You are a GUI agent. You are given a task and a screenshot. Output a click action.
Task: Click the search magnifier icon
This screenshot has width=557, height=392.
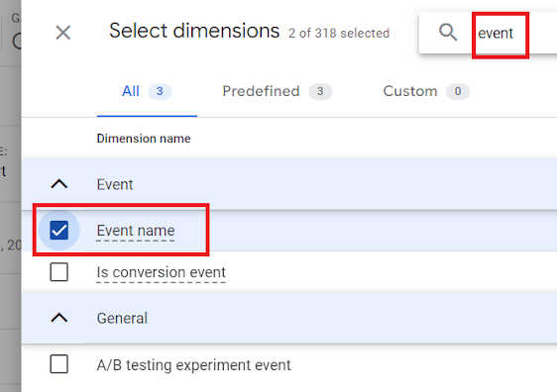pos(448,33)
